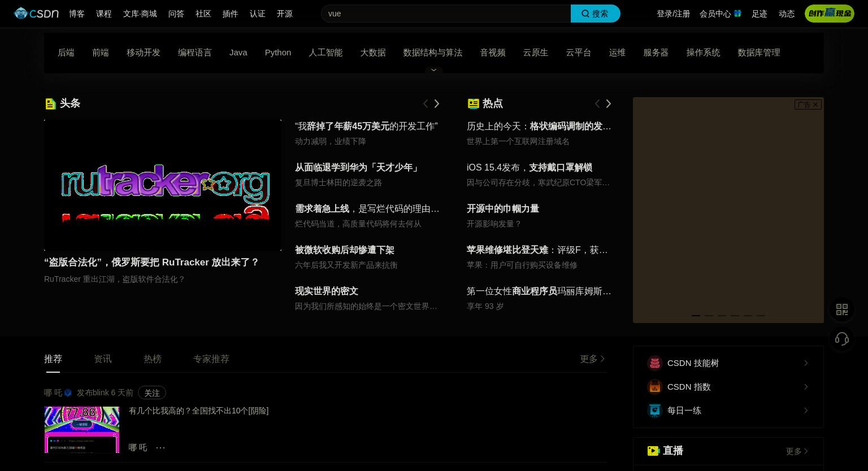The width and height of the screenshot is (868, 471).
Task: Click the search magnifier button
Action: click(596, 14)
